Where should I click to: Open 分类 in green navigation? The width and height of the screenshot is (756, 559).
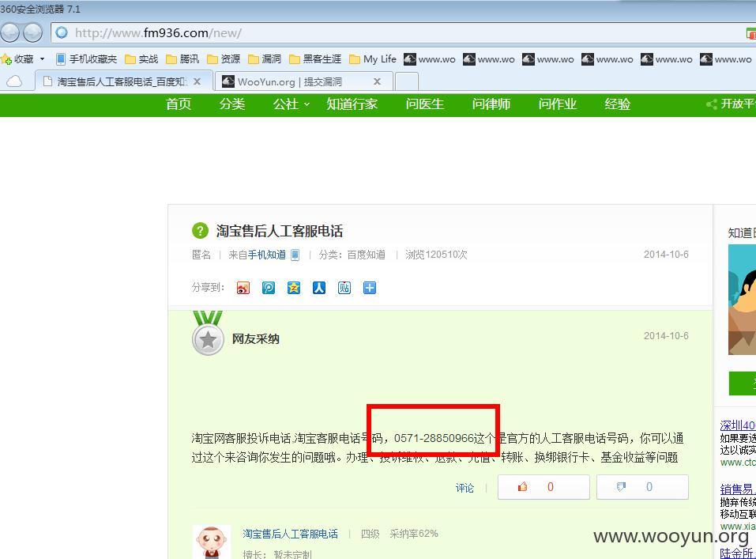232,104
